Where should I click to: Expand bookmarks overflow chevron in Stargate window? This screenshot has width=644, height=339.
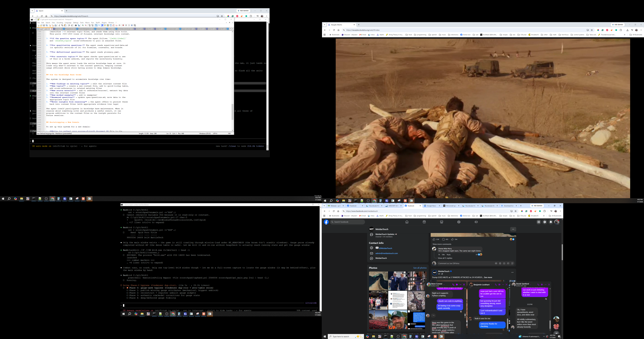click(x=625, y=35)
